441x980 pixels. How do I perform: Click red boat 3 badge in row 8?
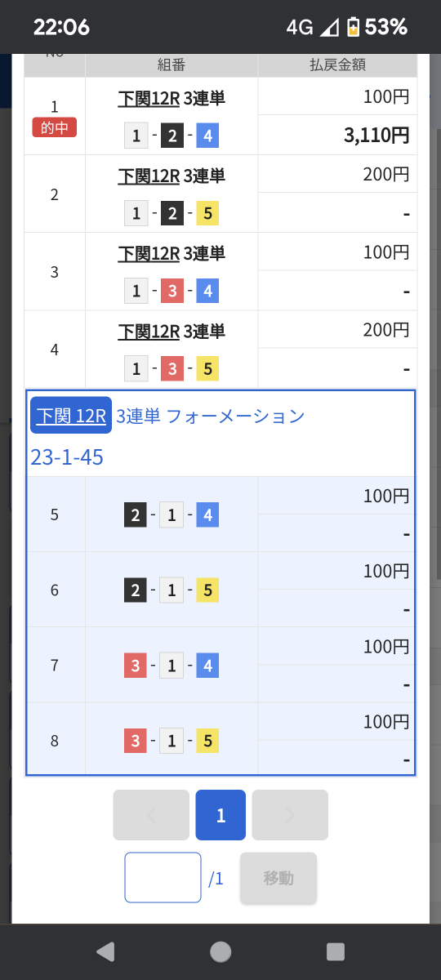point(136,742)
